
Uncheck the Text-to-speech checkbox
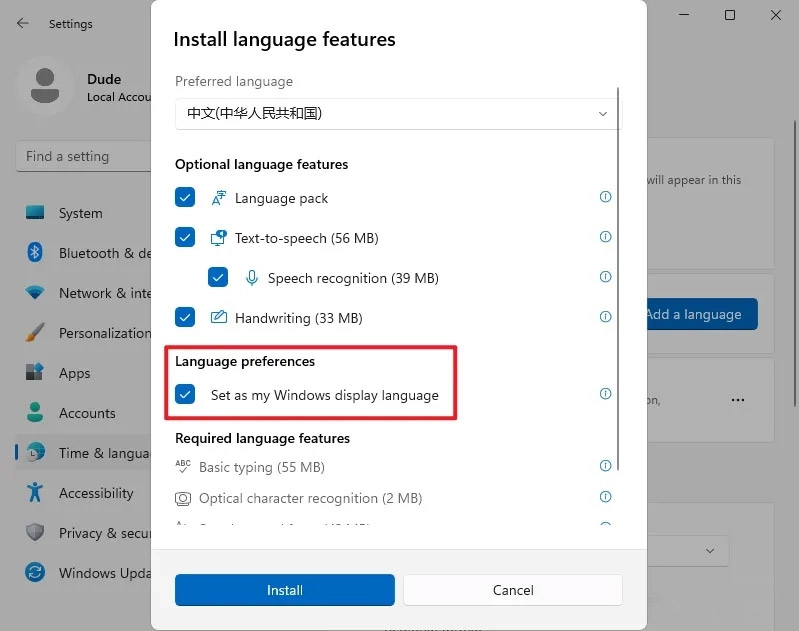(x=185, y=237)
